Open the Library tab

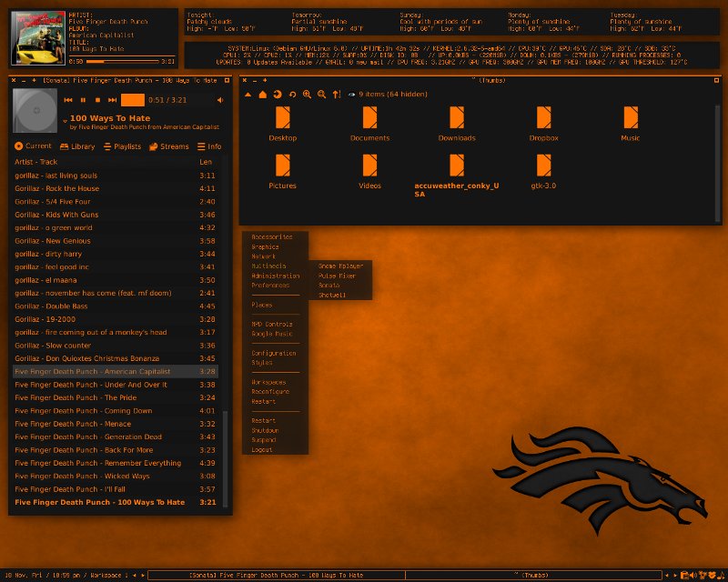pyautogui.click(x=77, y=146)
